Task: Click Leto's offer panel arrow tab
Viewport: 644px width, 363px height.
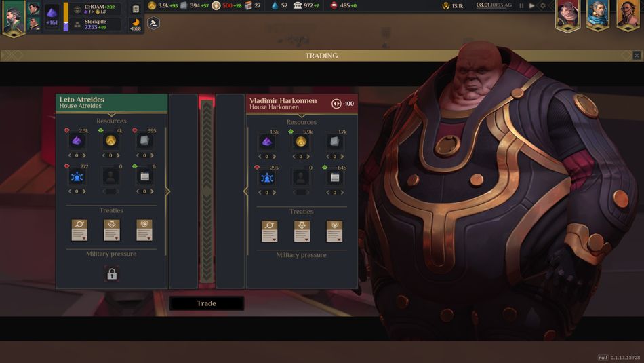Action: tap(167, 191)
